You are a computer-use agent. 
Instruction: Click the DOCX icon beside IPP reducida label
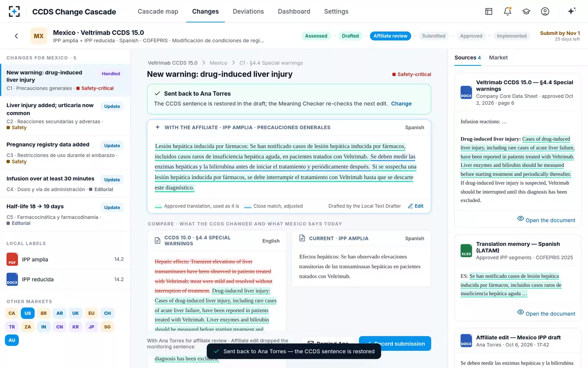(12, 279)
